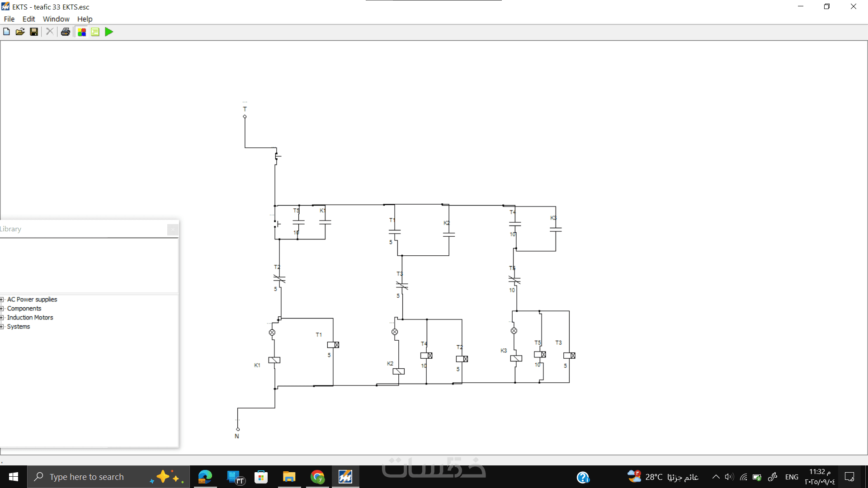Toggle the colored squares library icon
Screen dimensions: 868x488
tap(82, 32)
